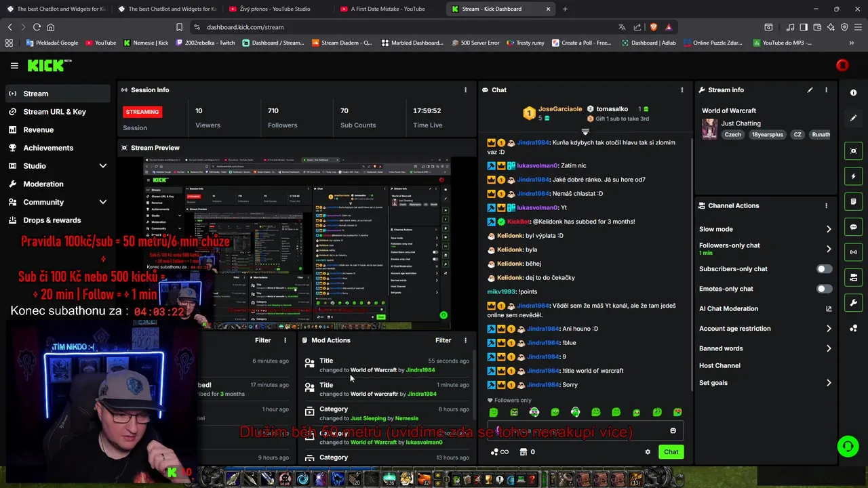Click the chat bubble widget in sidebar

853,227
